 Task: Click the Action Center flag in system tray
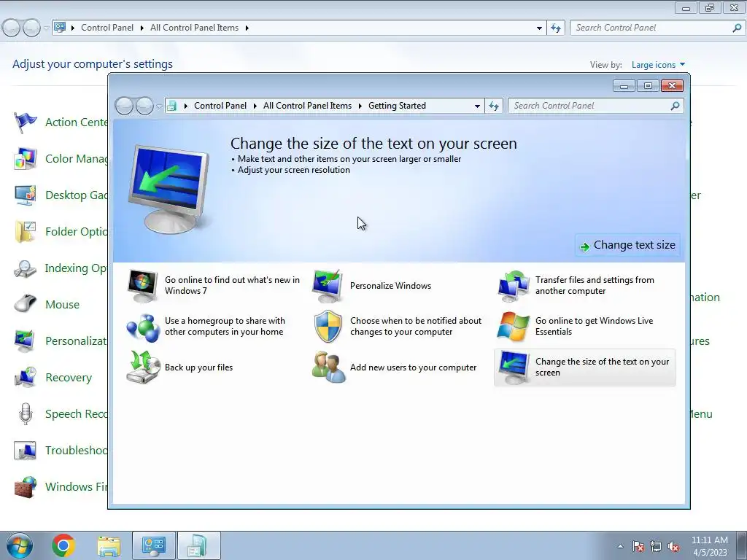(x=638, y=546)
